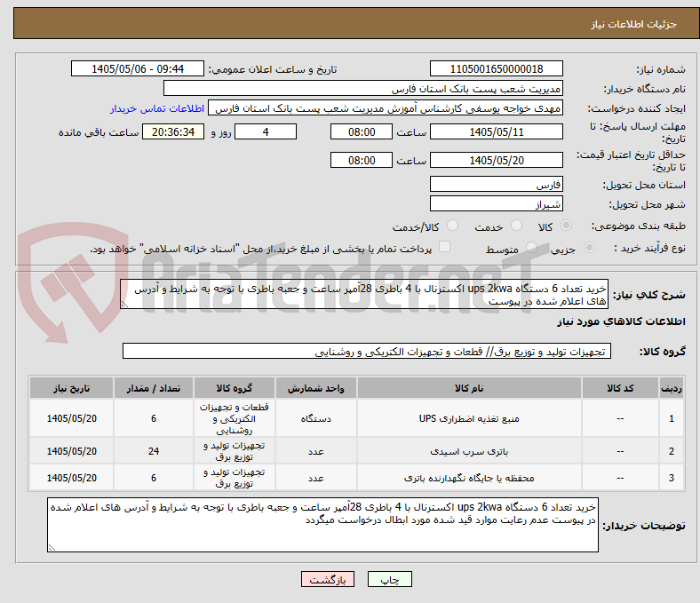This screenshot has width=700, height=603.
Task: Select the کالا radio button
Action: click(566, 226)
